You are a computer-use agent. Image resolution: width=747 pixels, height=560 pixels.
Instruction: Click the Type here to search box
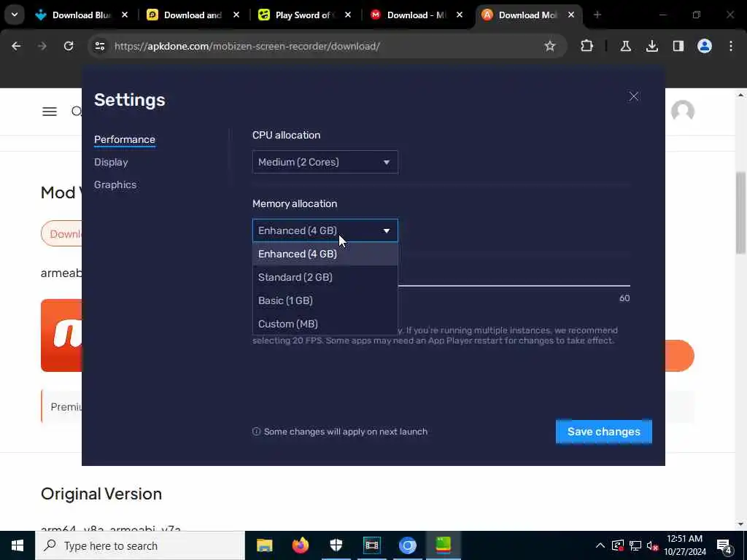point(139,545)
